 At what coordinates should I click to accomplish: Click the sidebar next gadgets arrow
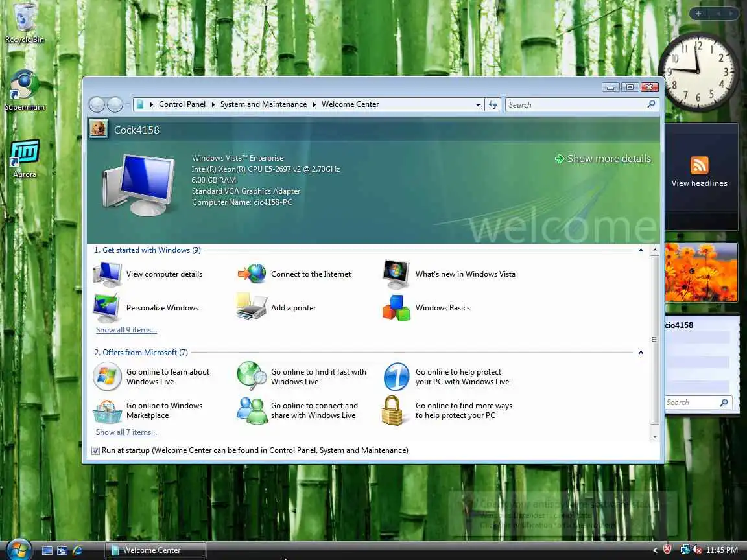click(731, 14)
